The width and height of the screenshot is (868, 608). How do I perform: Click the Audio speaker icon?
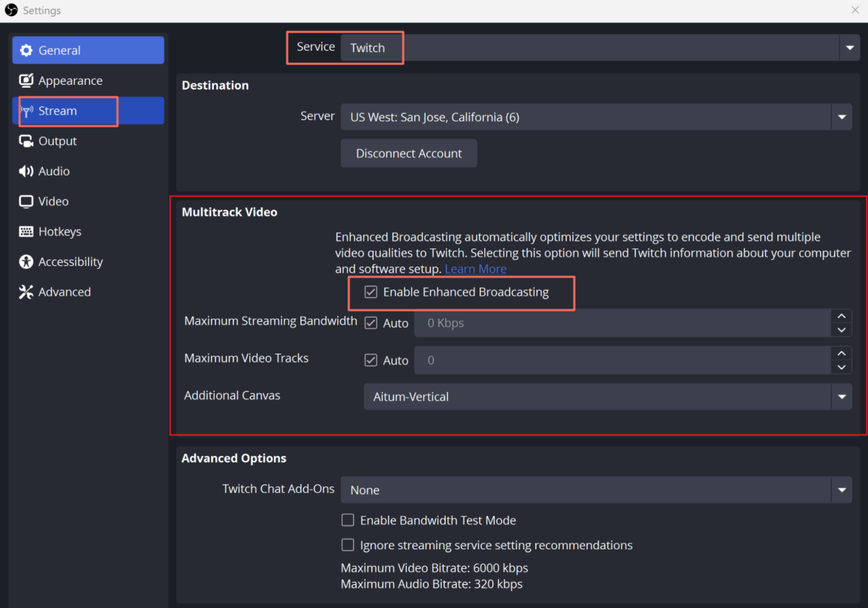[x=26, y=172]
